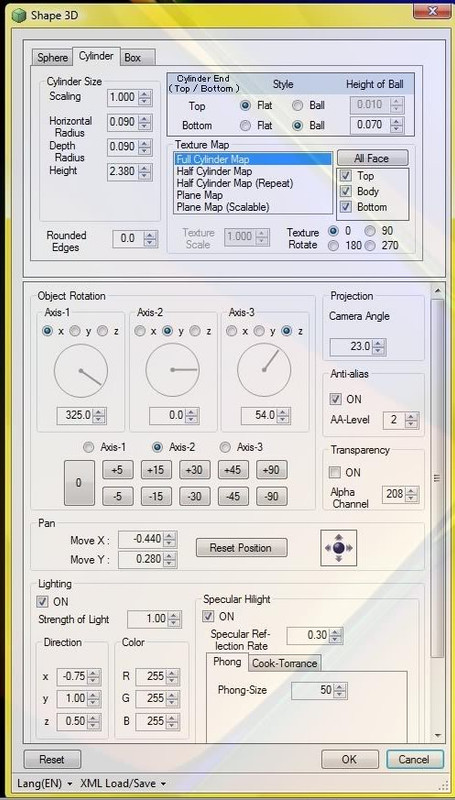Click the Alpha Channel spinner arrows
Screen dimensions: 455x800
coord(412,494)
